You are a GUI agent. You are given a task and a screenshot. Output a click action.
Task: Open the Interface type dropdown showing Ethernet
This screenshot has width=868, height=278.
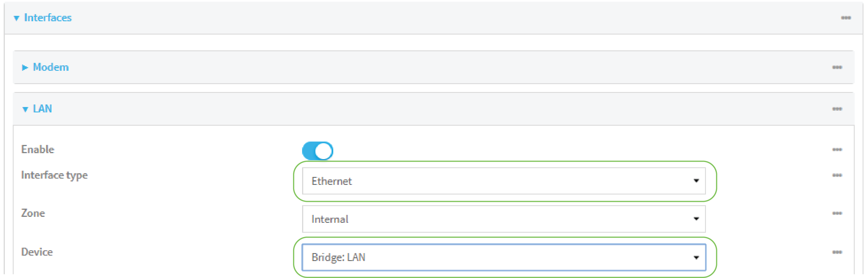point(503,181)
